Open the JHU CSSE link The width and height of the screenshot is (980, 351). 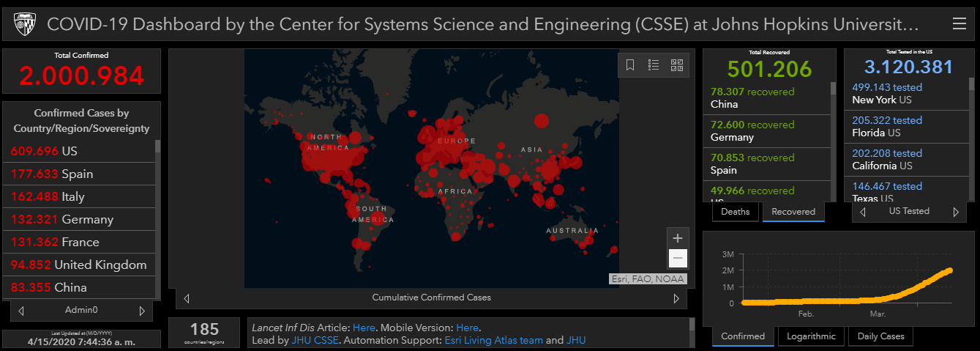tap(315, 340)
